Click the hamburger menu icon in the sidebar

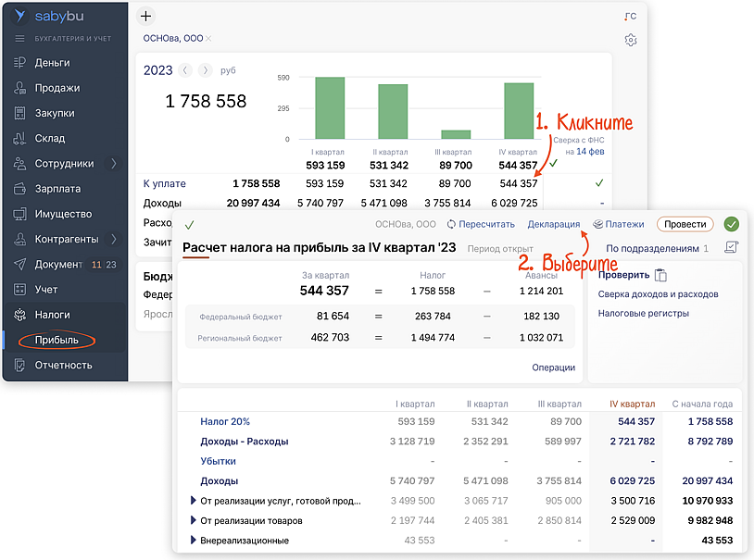(19, 38)
